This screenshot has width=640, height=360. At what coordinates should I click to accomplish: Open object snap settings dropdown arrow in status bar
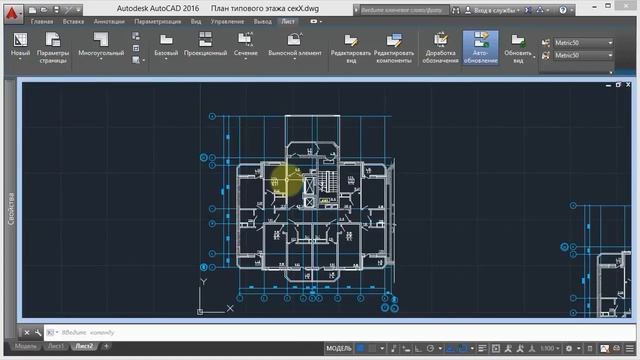(x=472, y=349)
